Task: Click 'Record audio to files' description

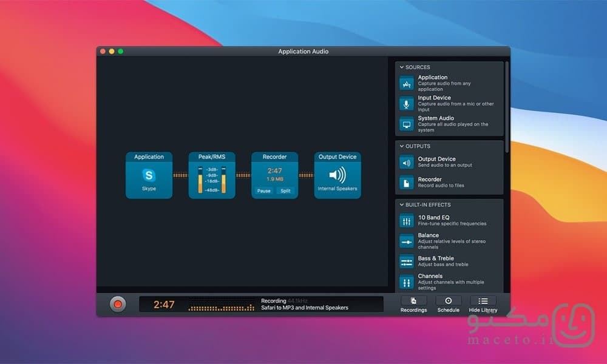Action: point(441,186)
